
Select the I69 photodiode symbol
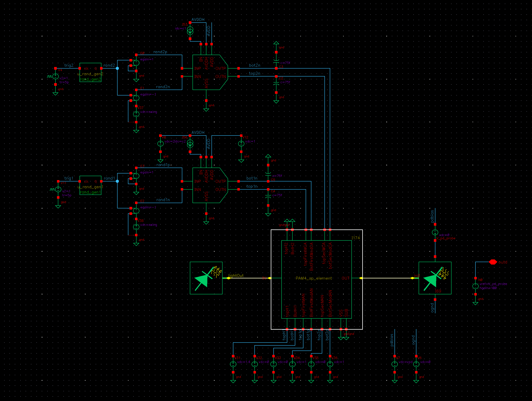(x=435, y=278)
